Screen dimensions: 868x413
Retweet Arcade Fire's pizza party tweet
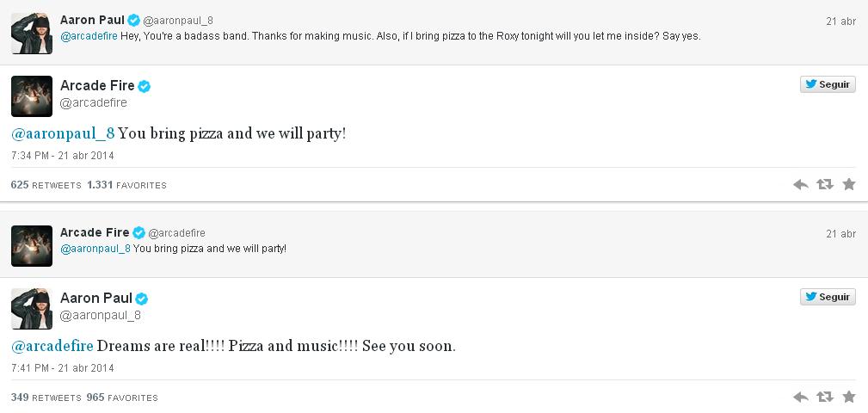[x=824, y=184]
